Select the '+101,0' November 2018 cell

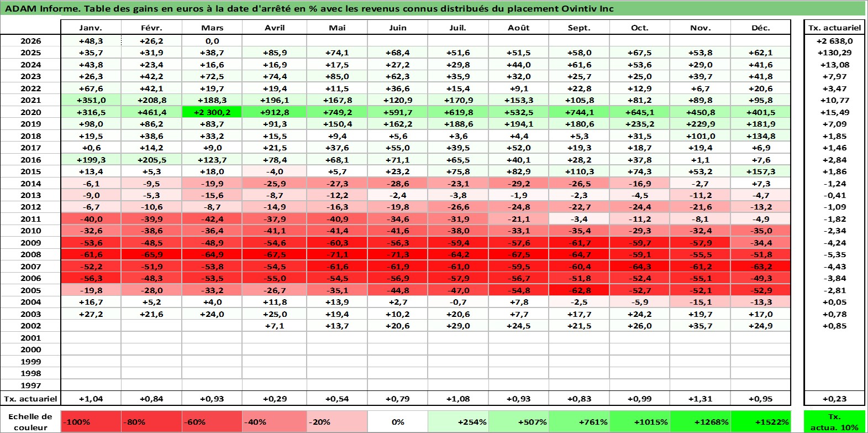[700, 136]
